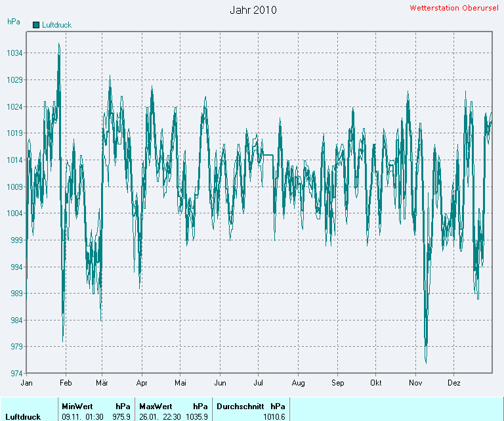Select the 1034 y-axis value
Viewport: 504px width, 421px height.
[x=15, y=53]
